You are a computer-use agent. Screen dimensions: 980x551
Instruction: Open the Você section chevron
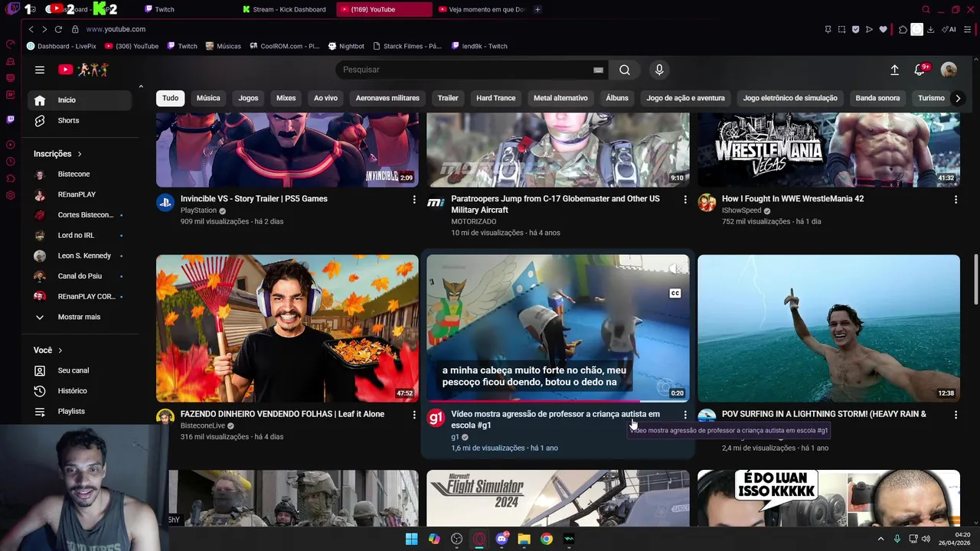coord(60,350)
